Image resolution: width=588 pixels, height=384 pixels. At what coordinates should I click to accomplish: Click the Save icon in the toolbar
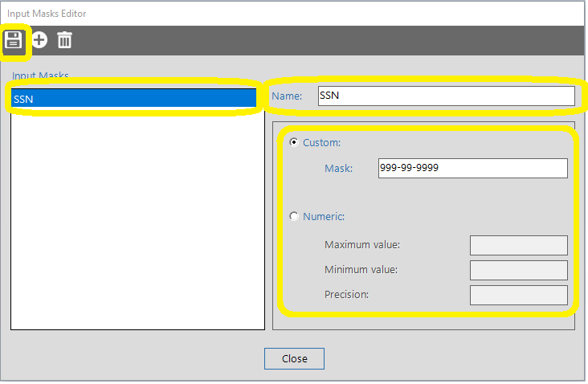point(14,40)
